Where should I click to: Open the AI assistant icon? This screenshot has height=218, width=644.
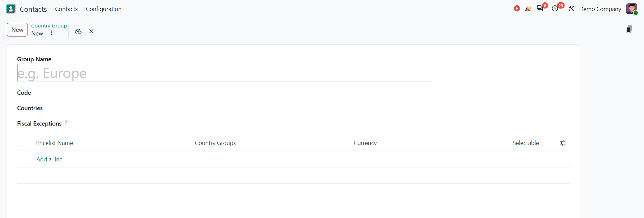click(x=528, y=9)
